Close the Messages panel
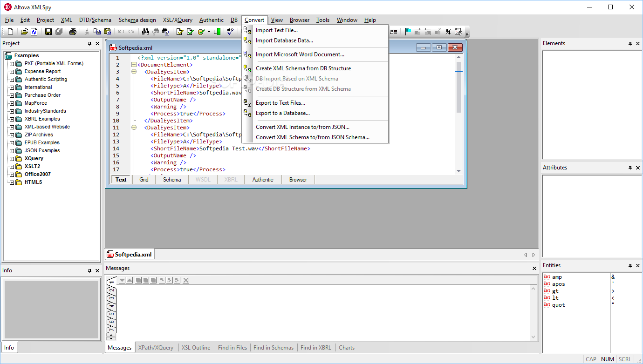This screenshot has height=364, width=643. 534,268
